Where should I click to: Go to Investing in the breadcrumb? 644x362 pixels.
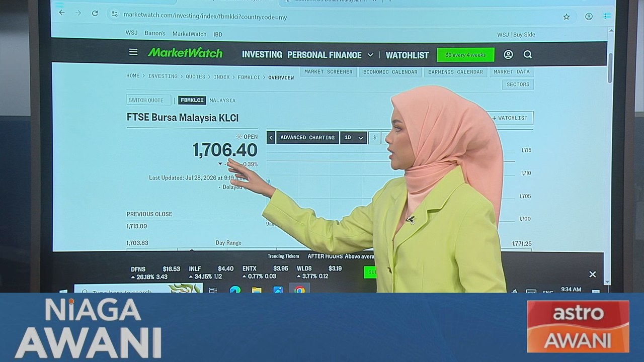coord(163,76)
